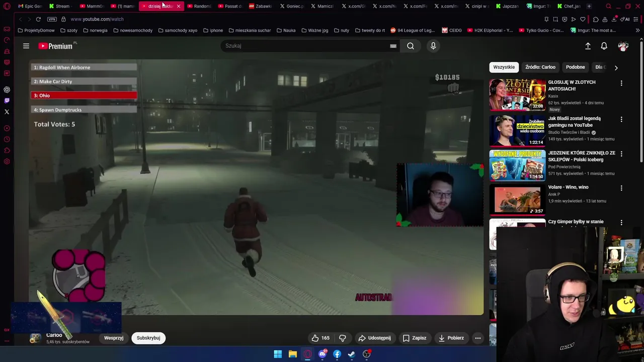Open the Volare - Wino, wino thumbnail
Screen dimensions: 644x362
pos(517,200)
